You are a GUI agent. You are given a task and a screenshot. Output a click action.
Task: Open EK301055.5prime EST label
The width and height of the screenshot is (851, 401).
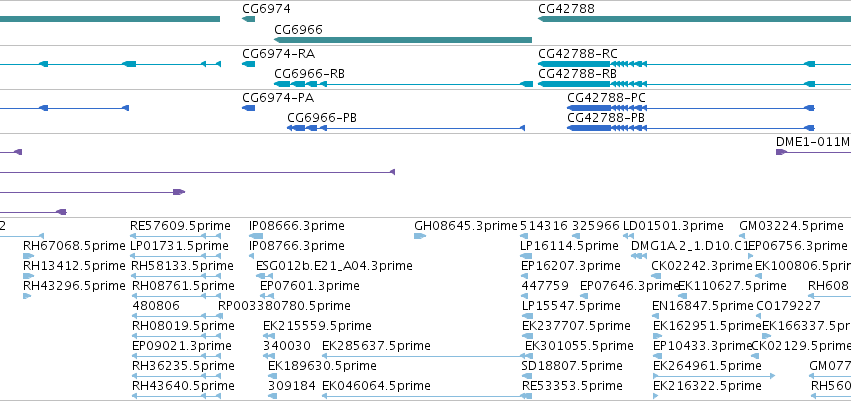click(x=579, y=346)
